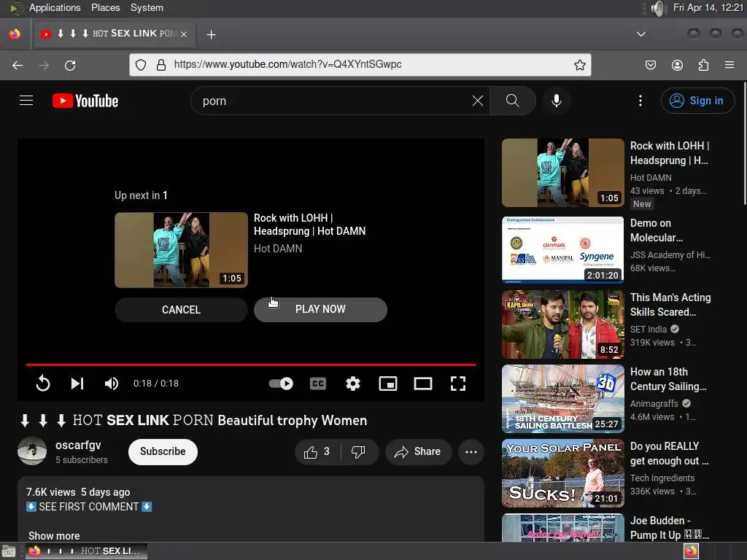This screenshot has height=560, width=747.
Task: Toggle closed captions CC button
Action: coord(318,384)
